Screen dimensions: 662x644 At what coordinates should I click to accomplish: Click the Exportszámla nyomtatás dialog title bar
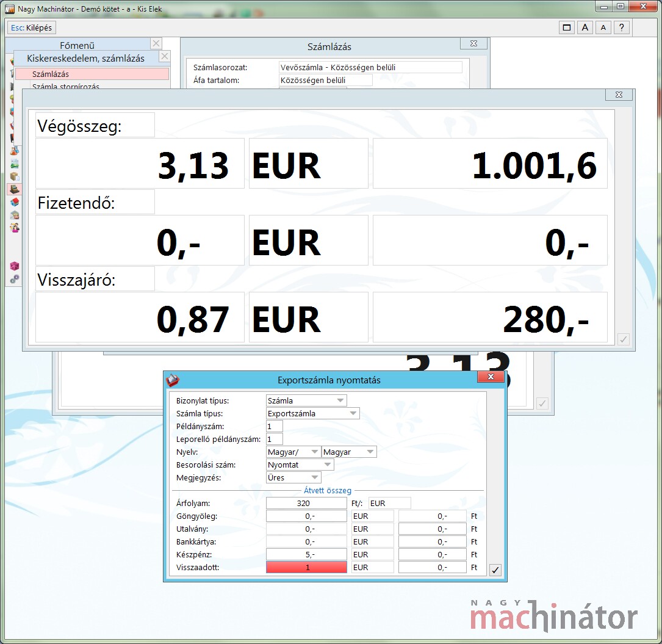click(329, 380)
